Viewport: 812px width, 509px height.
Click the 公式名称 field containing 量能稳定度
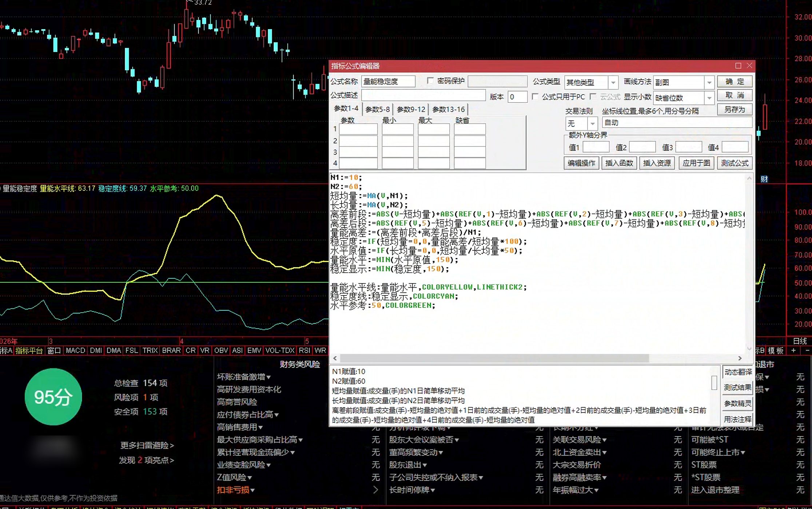pyautogui.click(x=388, y=81)
